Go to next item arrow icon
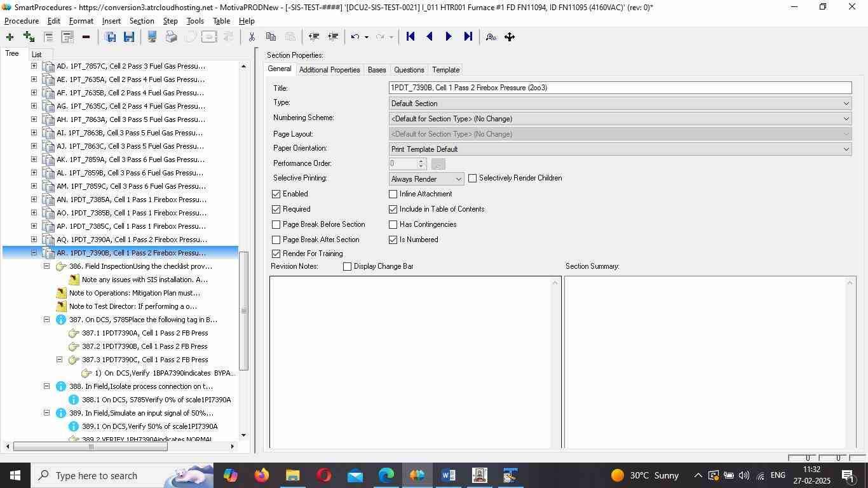Image resolution: width=868 pixels, height=488 pixels. [x=449, y=37]
